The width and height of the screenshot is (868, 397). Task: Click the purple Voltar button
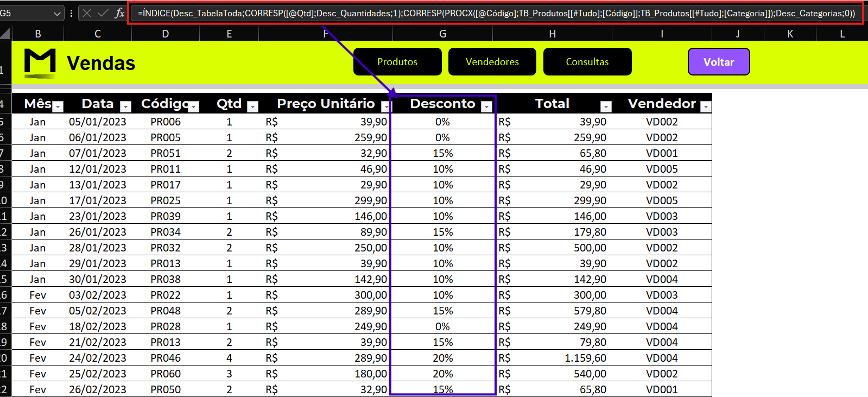(x=719, y=62)
